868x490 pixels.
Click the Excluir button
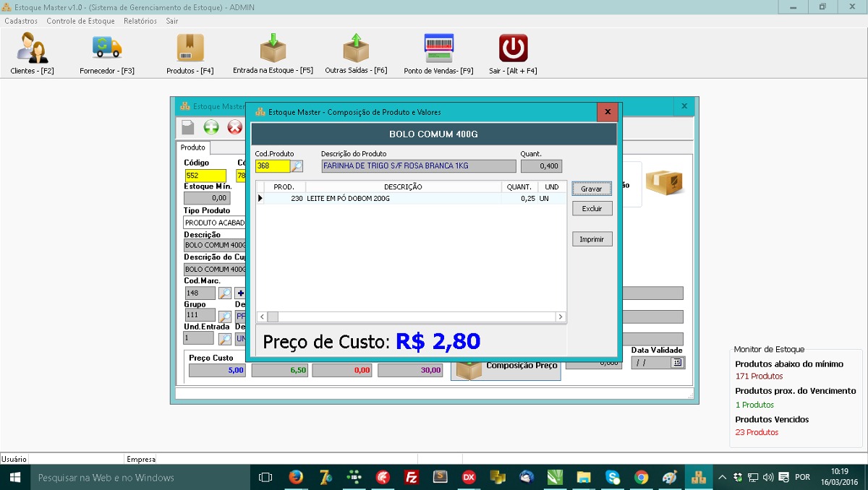[592, 208]
